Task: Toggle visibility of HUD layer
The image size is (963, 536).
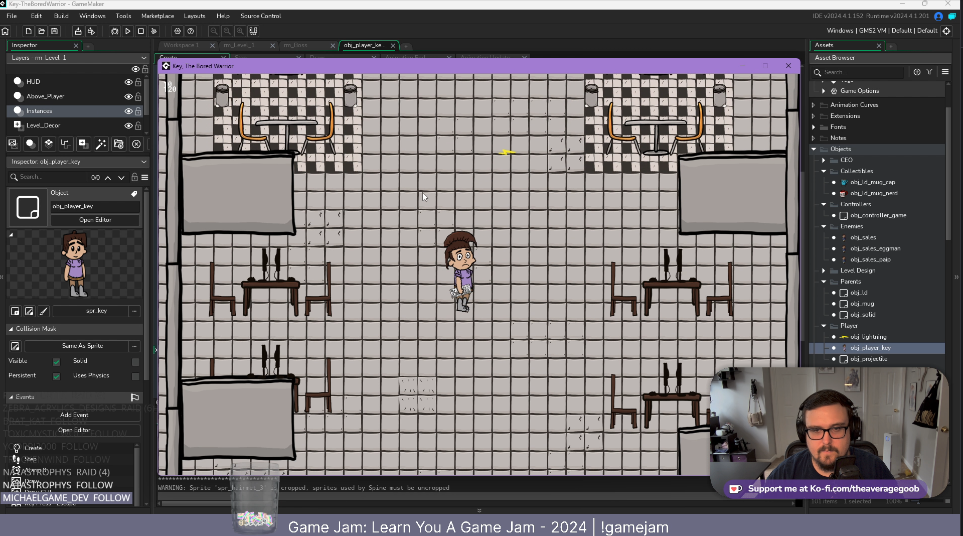Action: (x=128, y=82)
